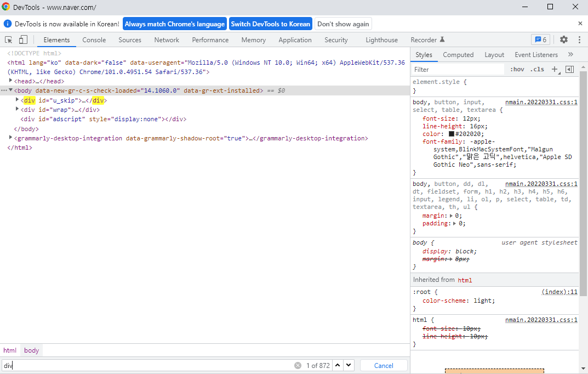Focus the find-in-elements search box
Image resolution: width=588 pixels, height=374 pixels.
(x=148, y=365)
